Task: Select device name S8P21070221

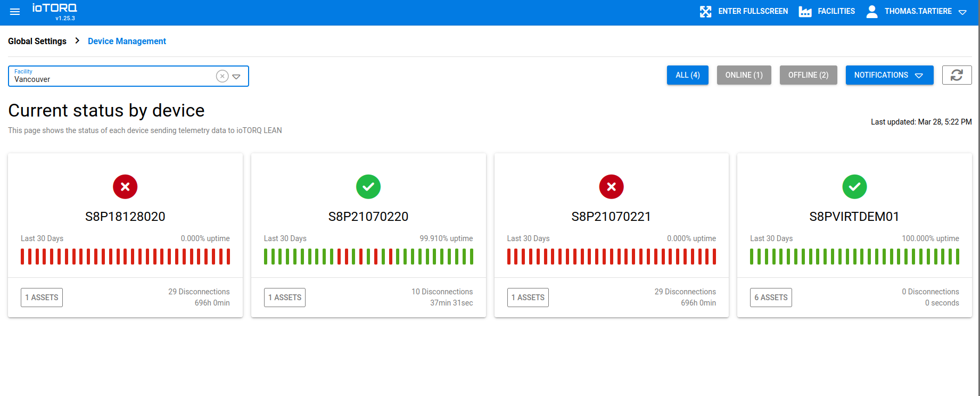Action: click(x=611, y=217)
